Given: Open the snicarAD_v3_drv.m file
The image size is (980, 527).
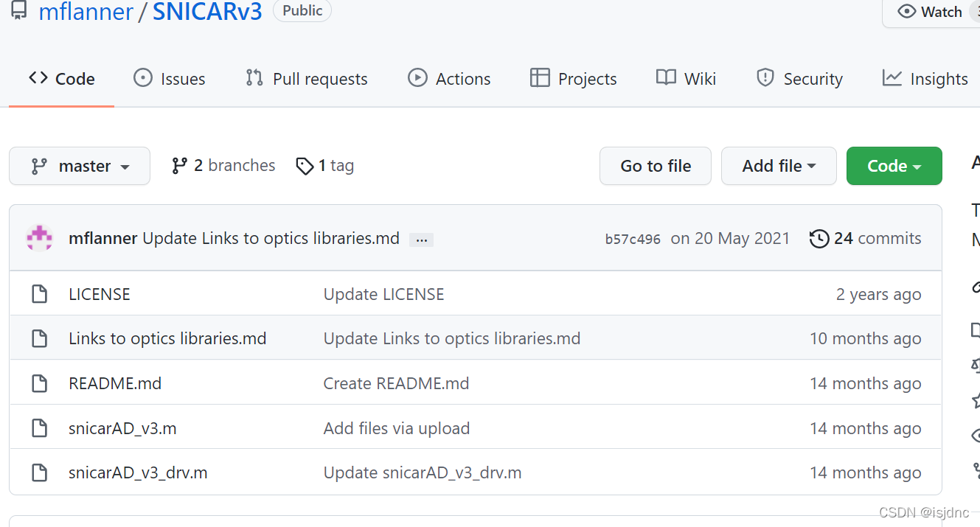Looking at the screenshot, I should coord(138,472).
